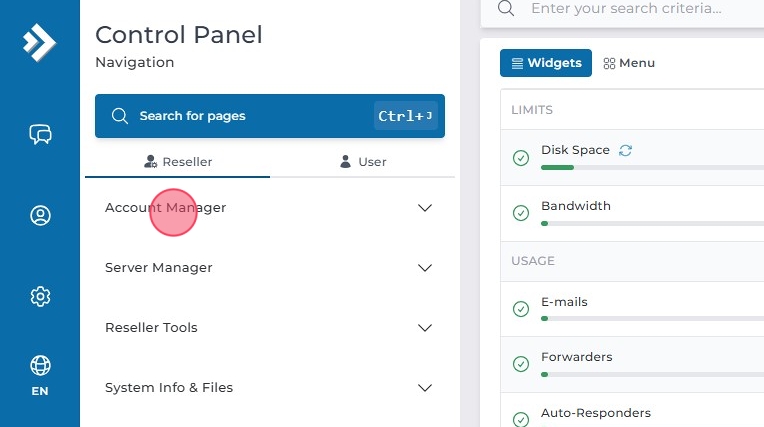Expand the Reseller Tools section

click(x=269, y=328)
